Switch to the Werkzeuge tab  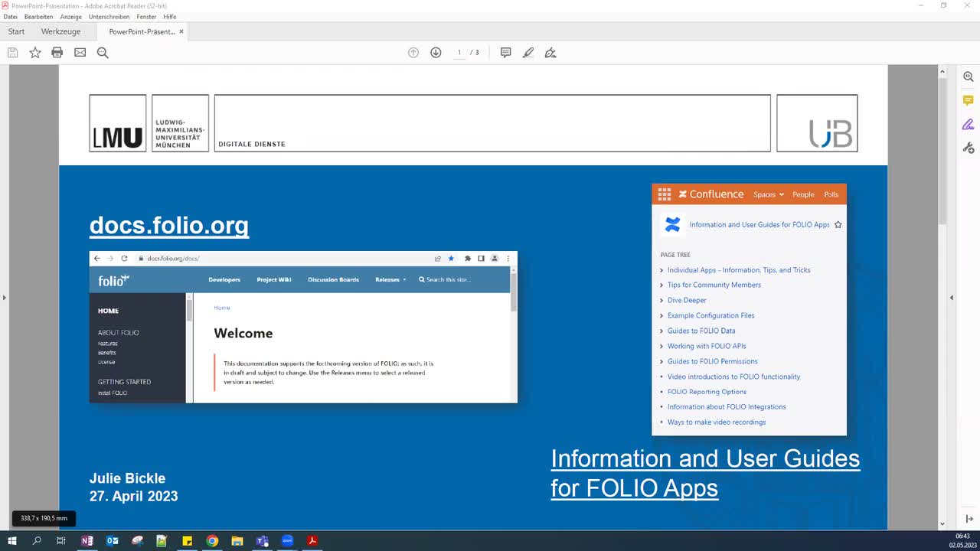pos(60,31)
